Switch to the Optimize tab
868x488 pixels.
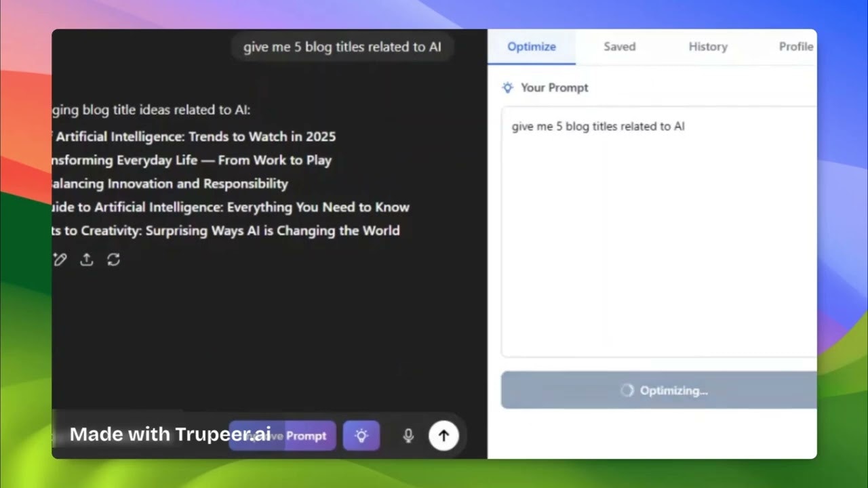[531, 46]
